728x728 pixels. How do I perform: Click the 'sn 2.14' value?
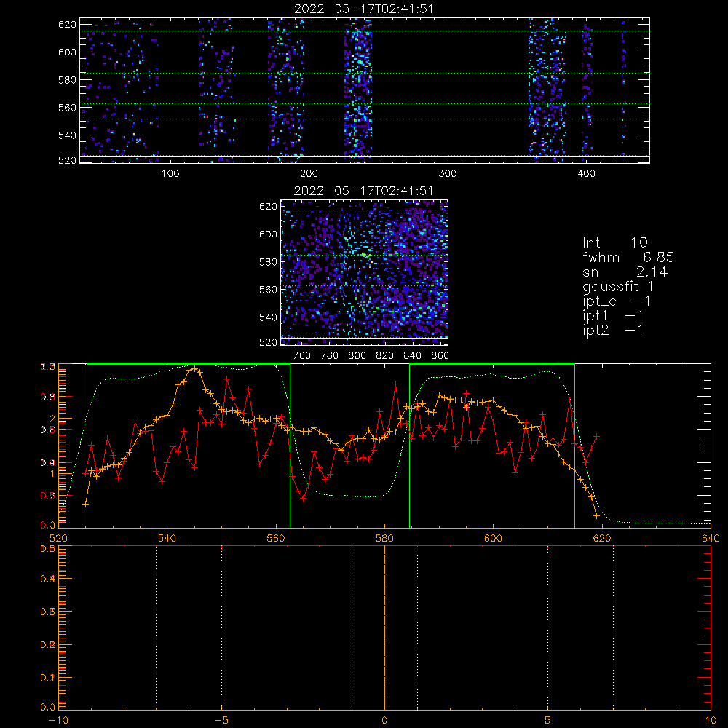click(625, 272)
